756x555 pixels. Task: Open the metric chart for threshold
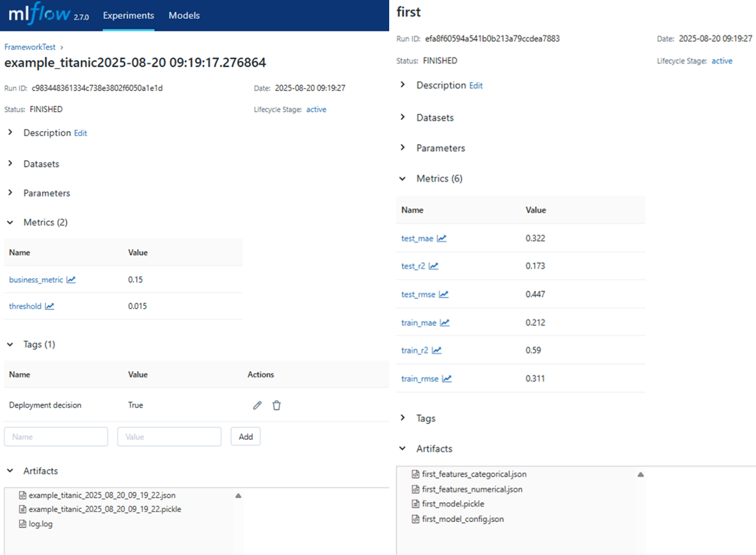click(49, 306)
